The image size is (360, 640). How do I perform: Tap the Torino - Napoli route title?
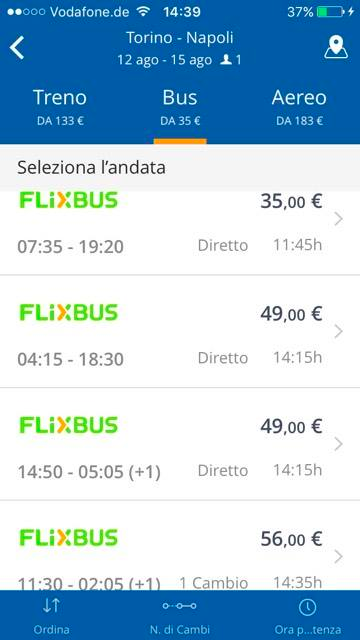click(180, 38)
